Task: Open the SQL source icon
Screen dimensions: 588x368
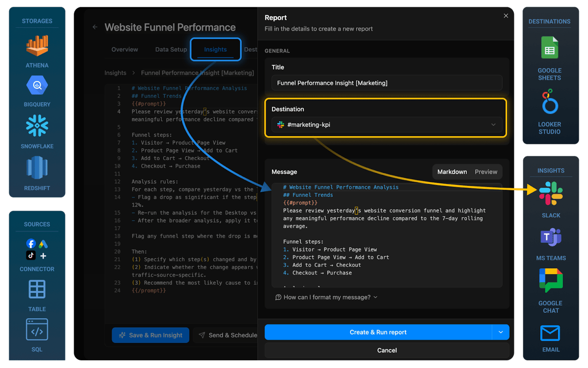Action: point(37,330)
